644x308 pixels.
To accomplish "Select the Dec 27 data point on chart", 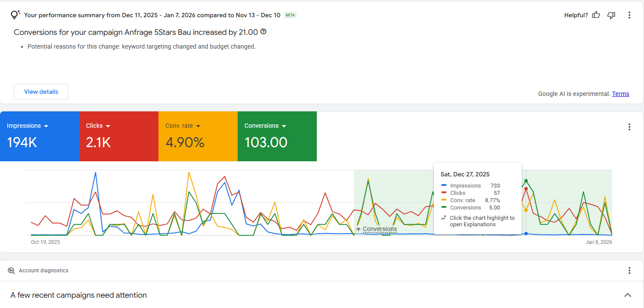I will 526,234.
